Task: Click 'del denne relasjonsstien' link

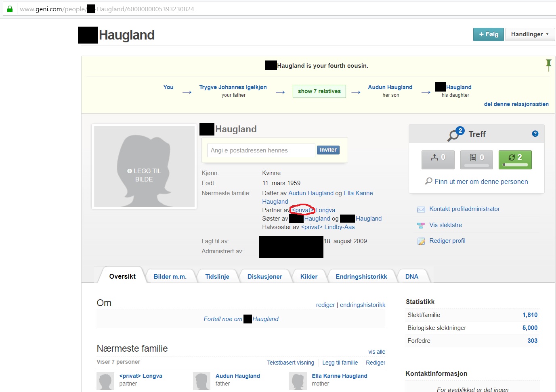Action: tap(516, 104)
